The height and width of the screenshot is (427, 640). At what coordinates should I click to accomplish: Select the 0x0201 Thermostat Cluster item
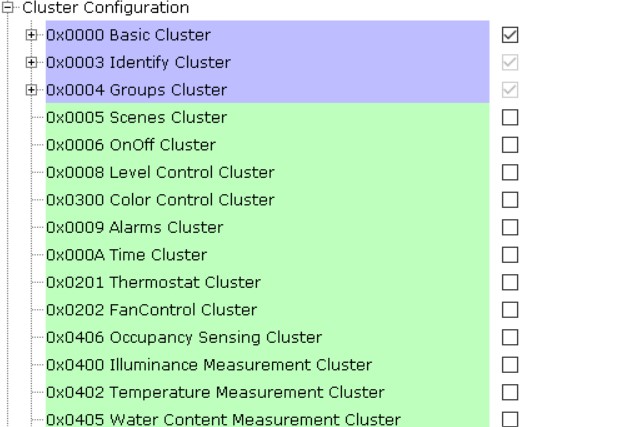point(153,283)
